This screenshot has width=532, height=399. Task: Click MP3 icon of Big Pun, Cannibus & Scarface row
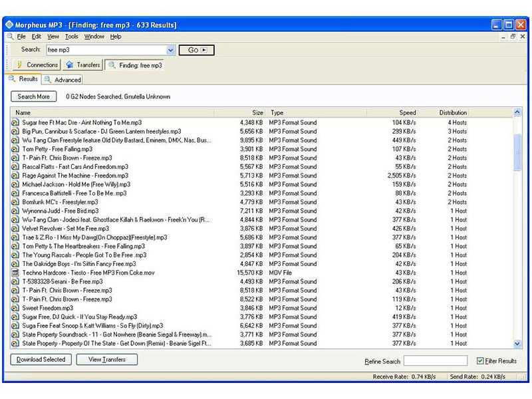tap(15, 131)
